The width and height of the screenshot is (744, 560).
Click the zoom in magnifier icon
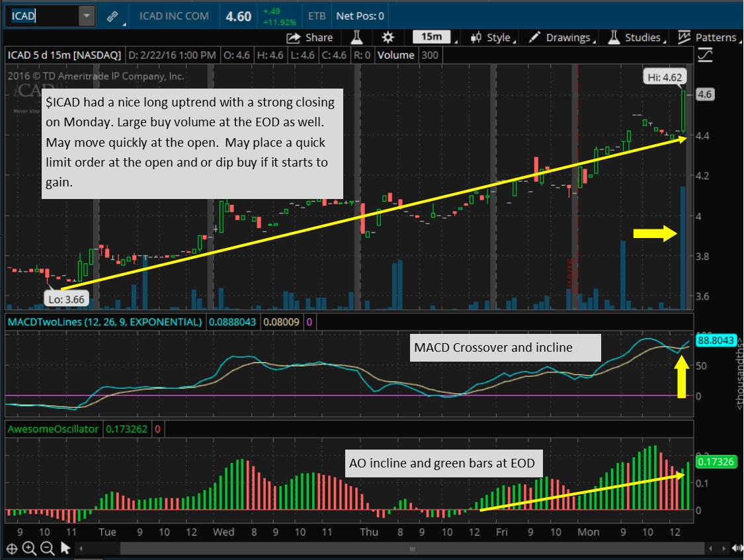coord(29,549)
